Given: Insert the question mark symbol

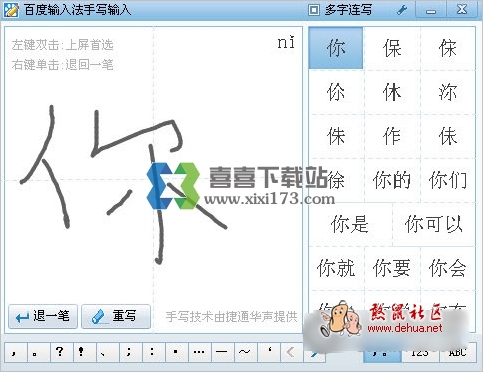Looking at the screenshot, I should [61, 352].
